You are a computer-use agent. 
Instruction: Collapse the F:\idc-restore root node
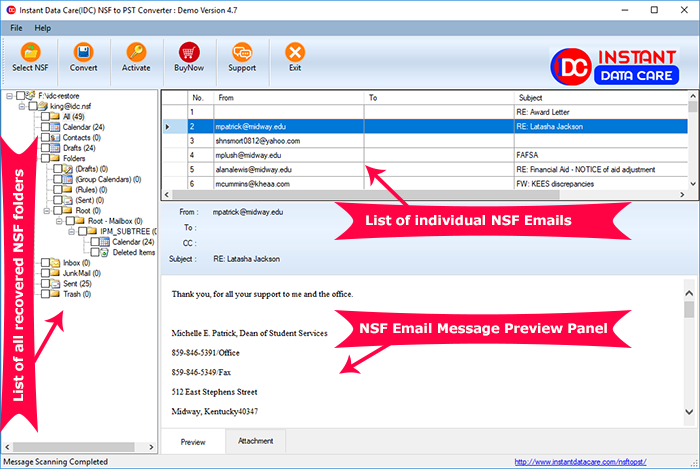pos(10,96)
